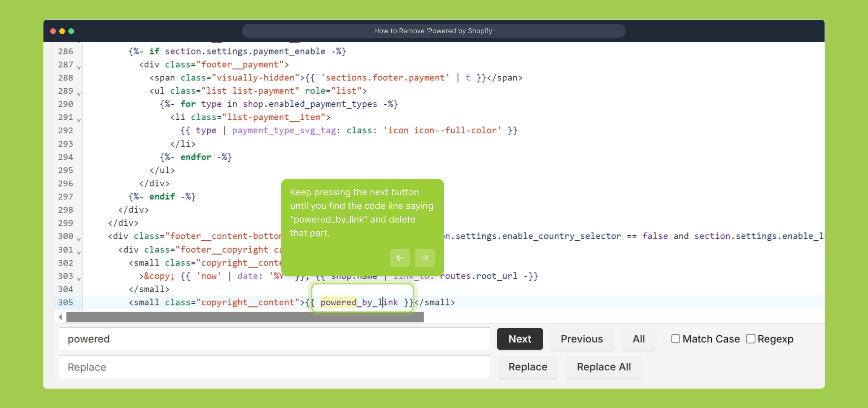Click the tooltip's right arrow next button
868x408 pixels.
(x=425, y=258)
